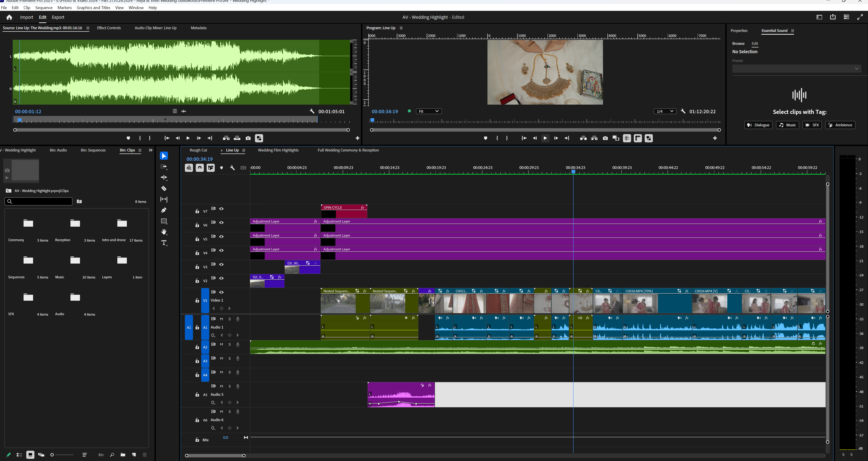Hide the V6 track output eye
The image size is (868, 461).
221,223
